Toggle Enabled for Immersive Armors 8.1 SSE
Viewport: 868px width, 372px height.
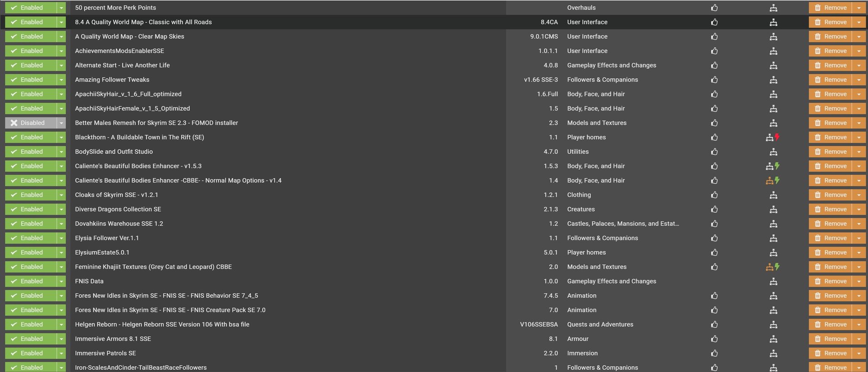click(x=31, y=339)
